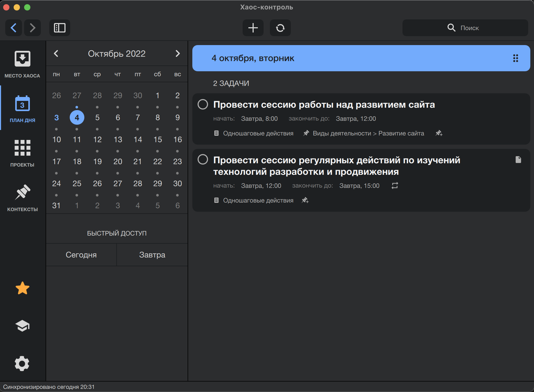Go to next month in calendar
The image size is (534, 392).
pyautogui.click(x=178, y=54)
